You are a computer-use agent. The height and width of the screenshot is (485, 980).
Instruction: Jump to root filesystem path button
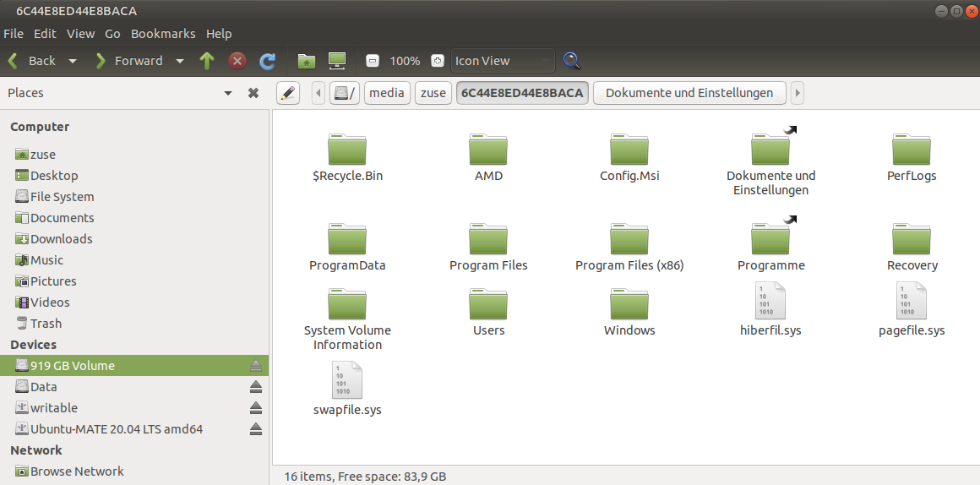345,93
